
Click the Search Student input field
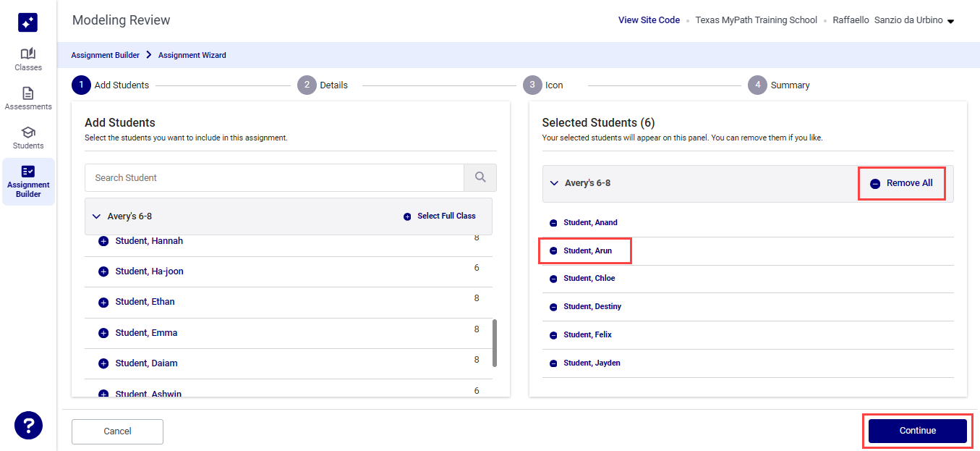coord(274,177)
